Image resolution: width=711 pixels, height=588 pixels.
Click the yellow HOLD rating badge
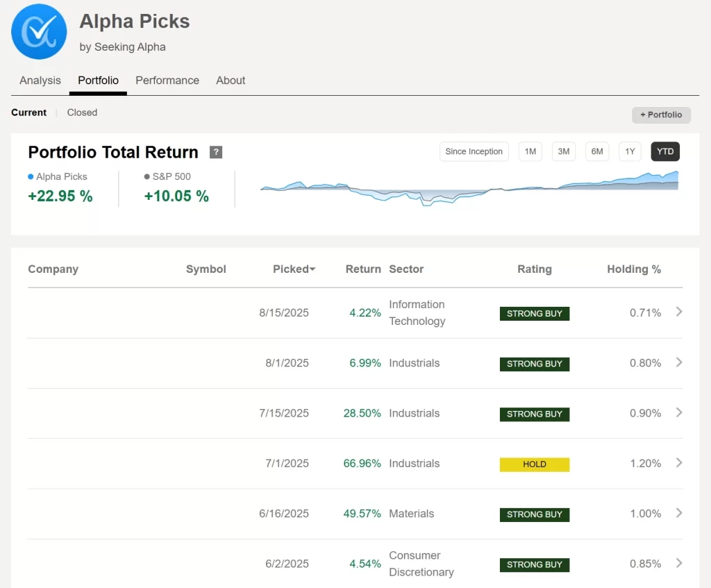[534, 464]
